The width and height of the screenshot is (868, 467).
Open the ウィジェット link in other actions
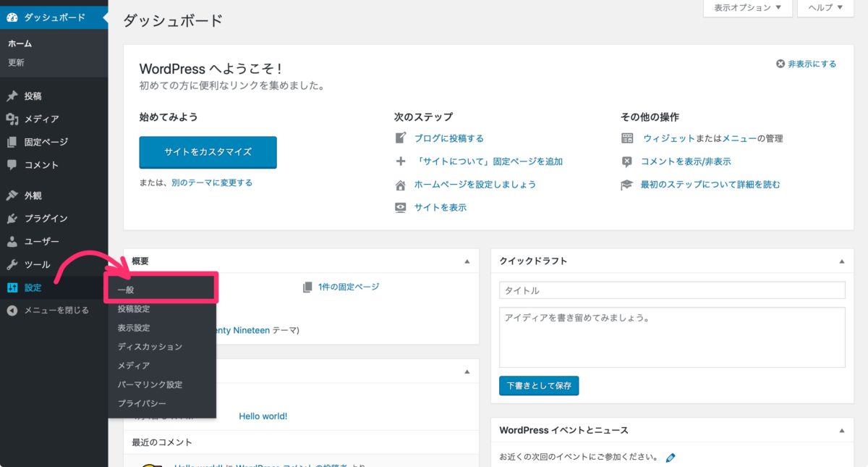click(669, 138)
